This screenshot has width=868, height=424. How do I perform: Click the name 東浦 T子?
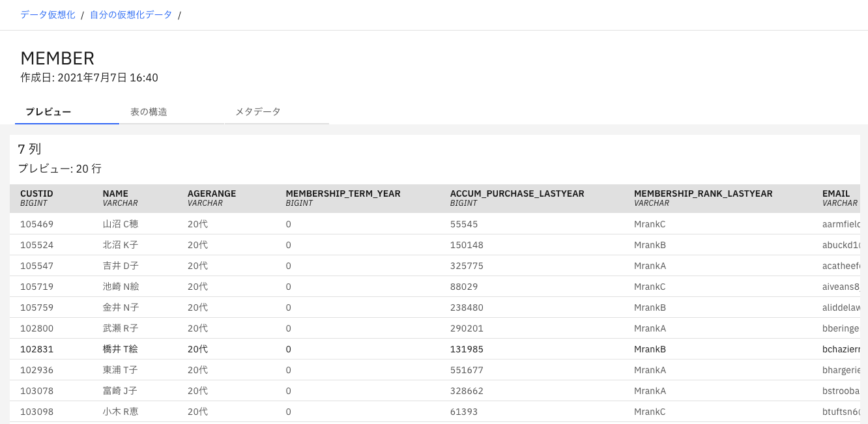pyautogui.click(x=121, y=370)
